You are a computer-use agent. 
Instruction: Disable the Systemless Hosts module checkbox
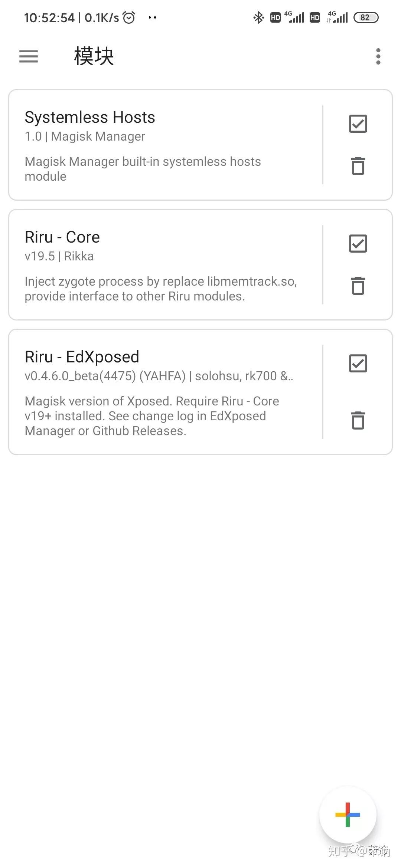(358, 124)
